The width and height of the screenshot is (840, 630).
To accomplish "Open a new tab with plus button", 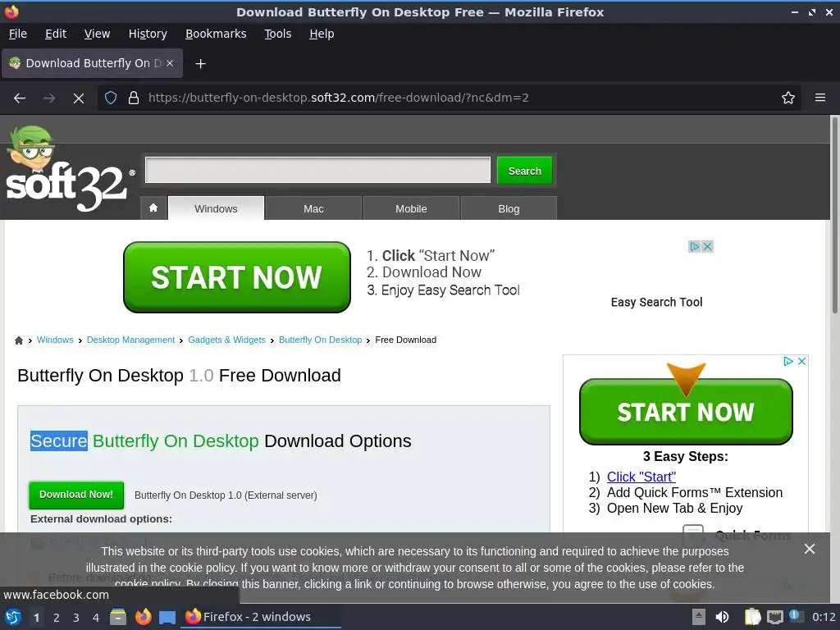I will (x=200, y=64).
